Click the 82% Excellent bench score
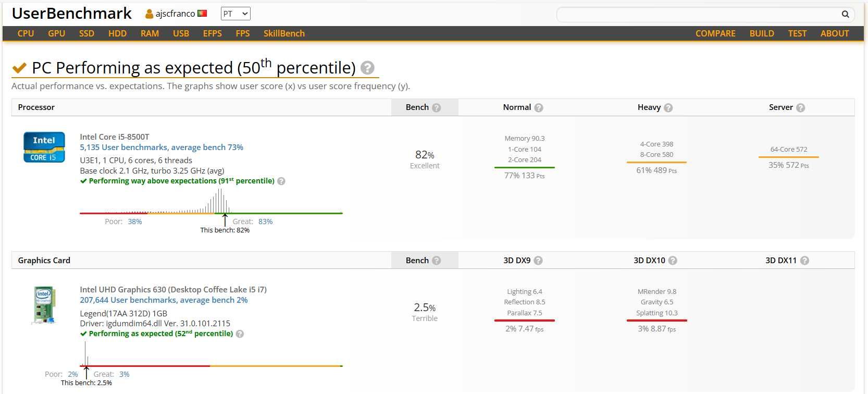The width and height of the screenshot is (868, 394). (x=425, y=159)
